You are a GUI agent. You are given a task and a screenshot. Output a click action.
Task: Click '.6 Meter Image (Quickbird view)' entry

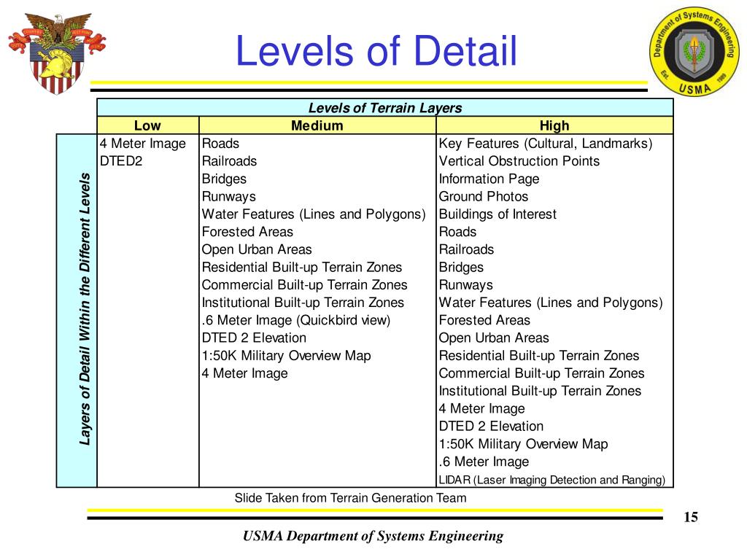pyautogui.click(x=296, y=321)
